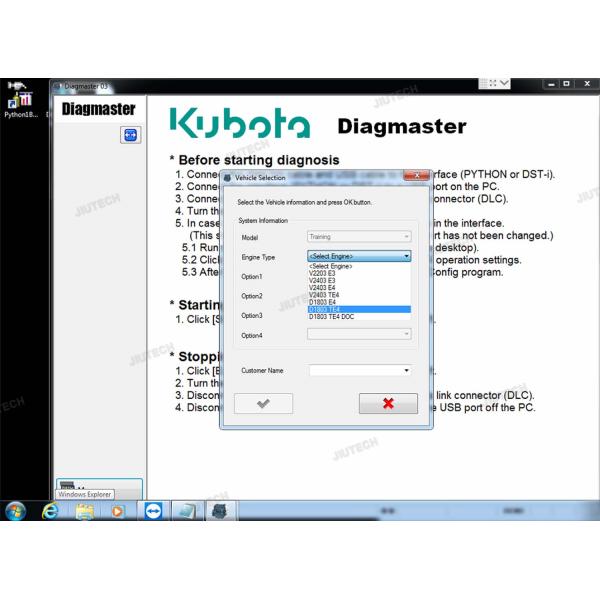Open TeamViewer icon in the taskbar
The image size is (600, 600).
tap(152, 510)
